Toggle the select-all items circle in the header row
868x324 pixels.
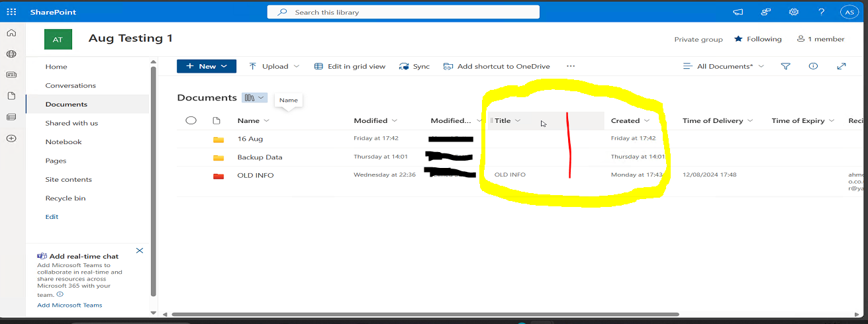click(191, 120)
